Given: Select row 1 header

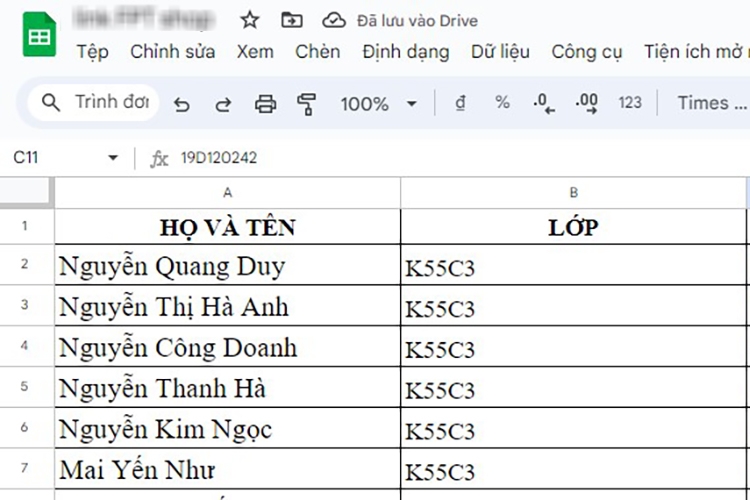Looking at the screenshot, I should point(27,226).
